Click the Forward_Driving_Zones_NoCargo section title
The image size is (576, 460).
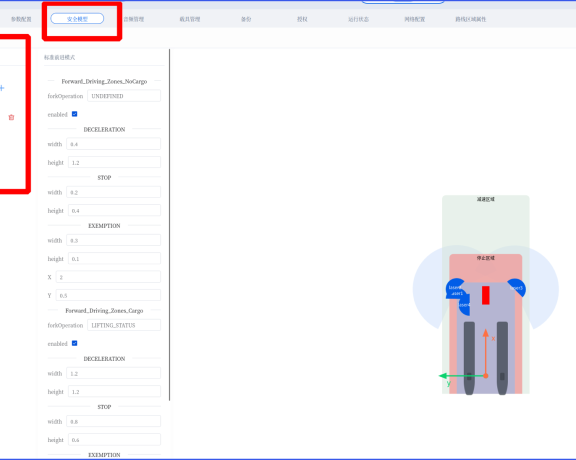(x=104, y=81)
